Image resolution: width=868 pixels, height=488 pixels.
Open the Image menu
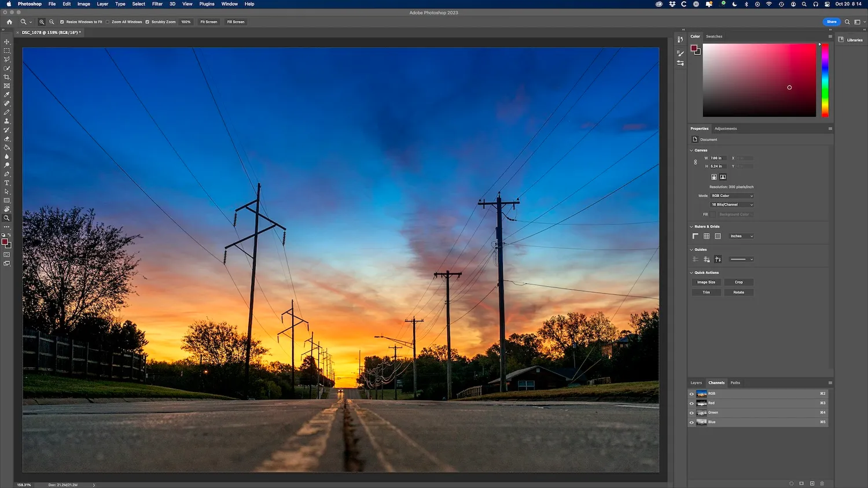pos(84,4)
